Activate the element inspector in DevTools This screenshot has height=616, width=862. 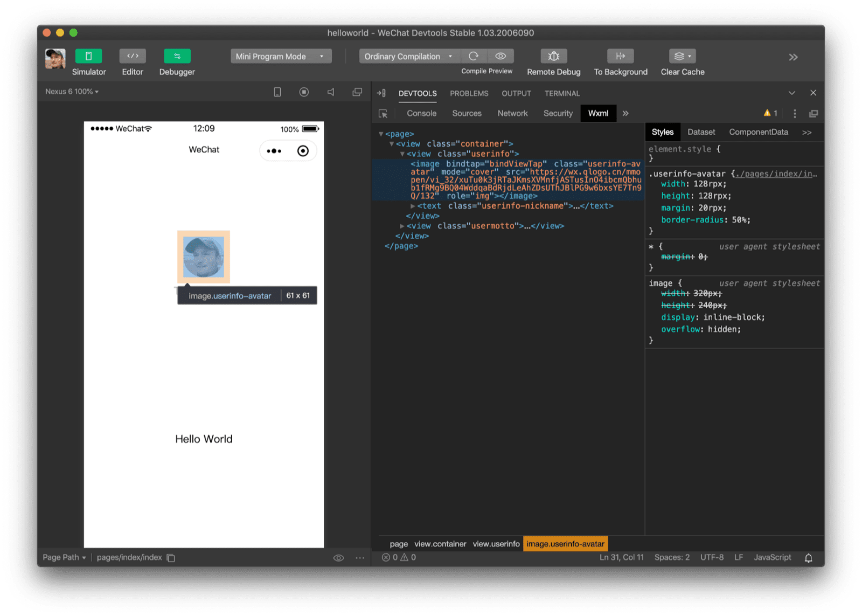point(383,113)
